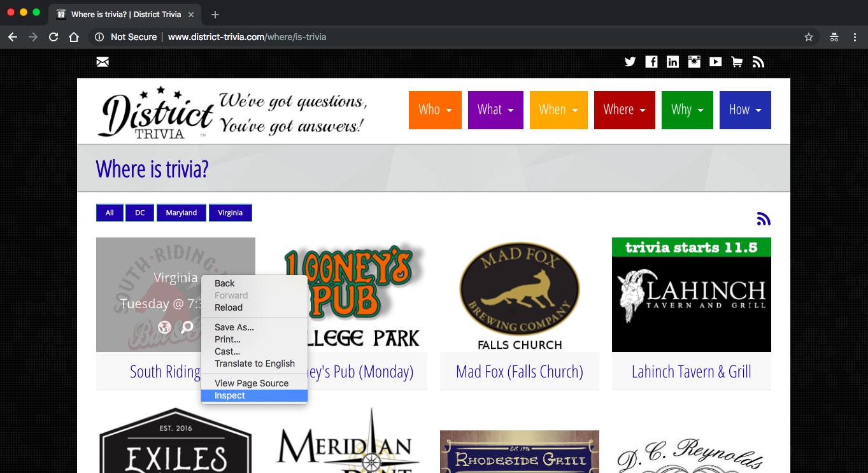Click the RSS icon in top bar

(758, 62)
